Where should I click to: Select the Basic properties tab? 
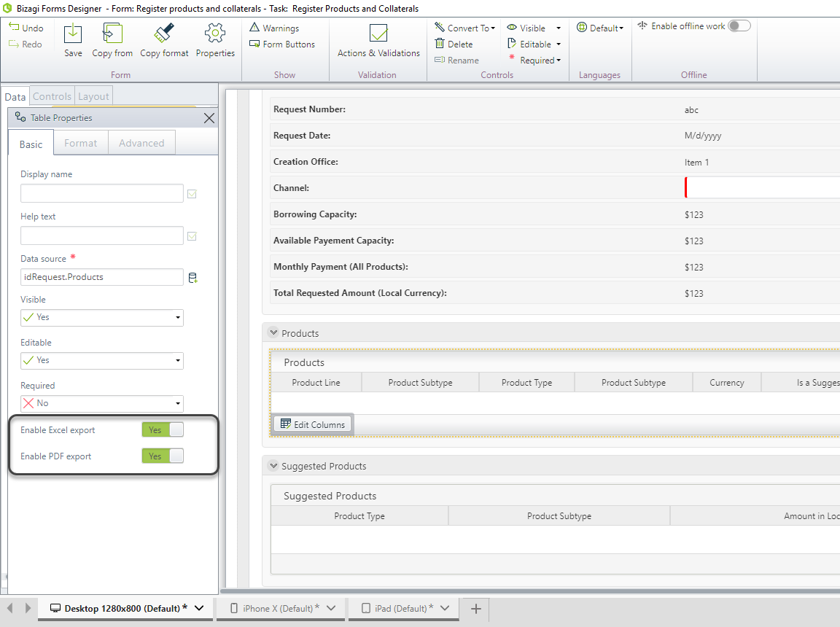click(x=31, y=144)
